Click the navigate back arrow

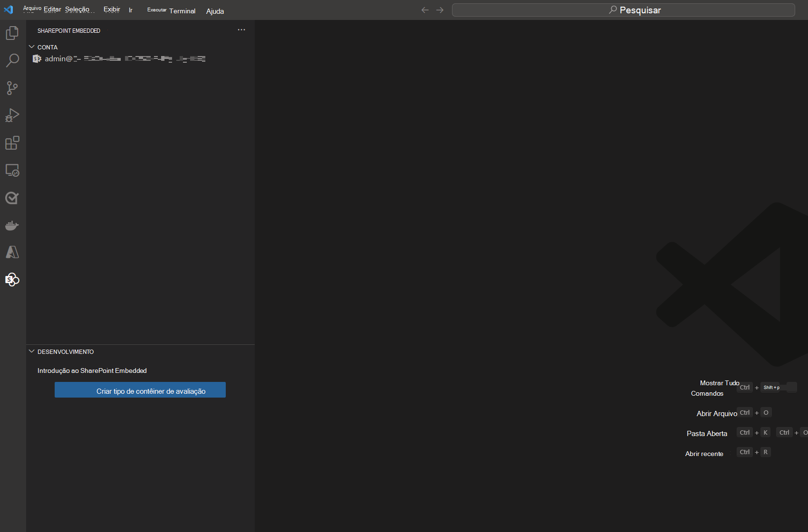pos(425,10)
